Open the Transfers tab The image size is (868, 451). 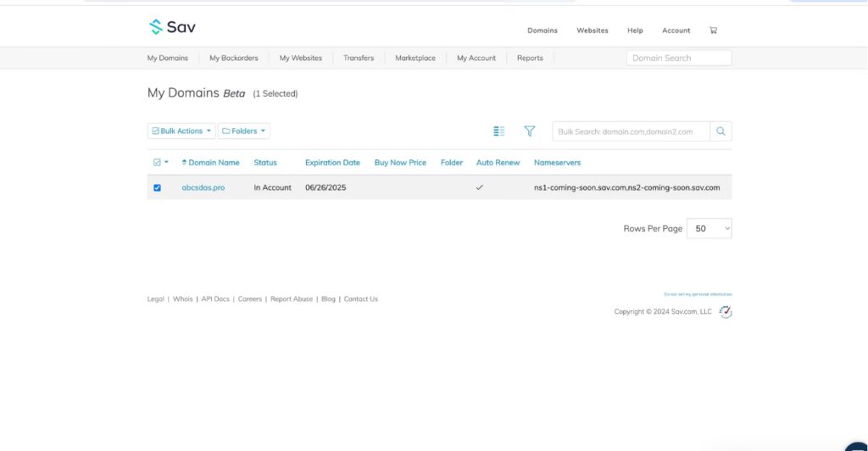tap(359, 58)
